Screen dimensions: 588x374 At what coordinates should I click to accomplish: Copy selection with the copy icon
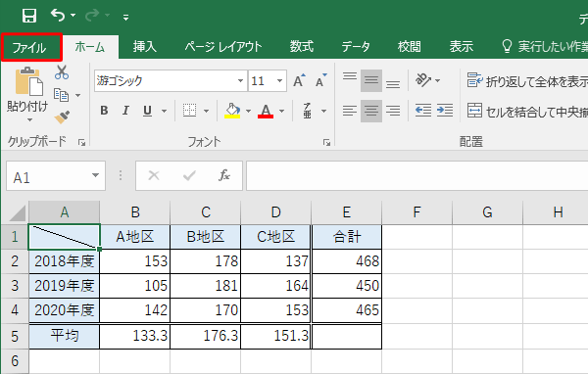coord(61,95)
